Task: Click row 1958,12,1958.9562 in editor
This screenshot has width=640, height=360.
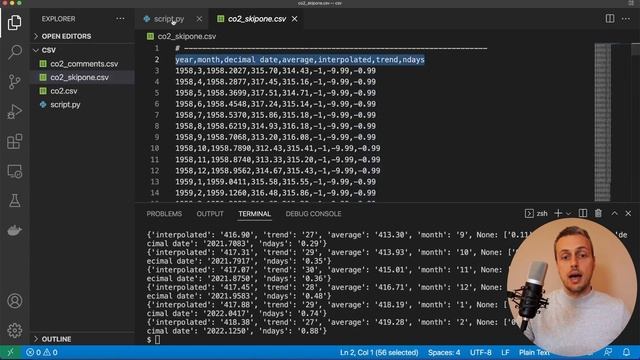Action: coord(278,171)
